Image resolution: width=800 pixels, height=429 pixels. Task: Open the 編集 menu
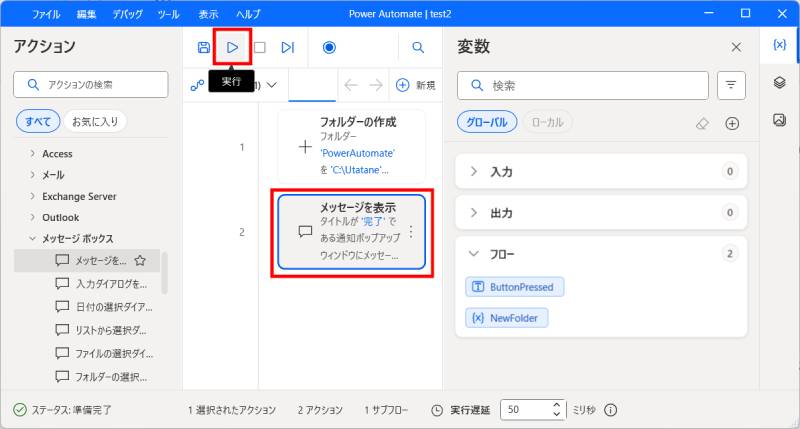[x=86, y=14]
